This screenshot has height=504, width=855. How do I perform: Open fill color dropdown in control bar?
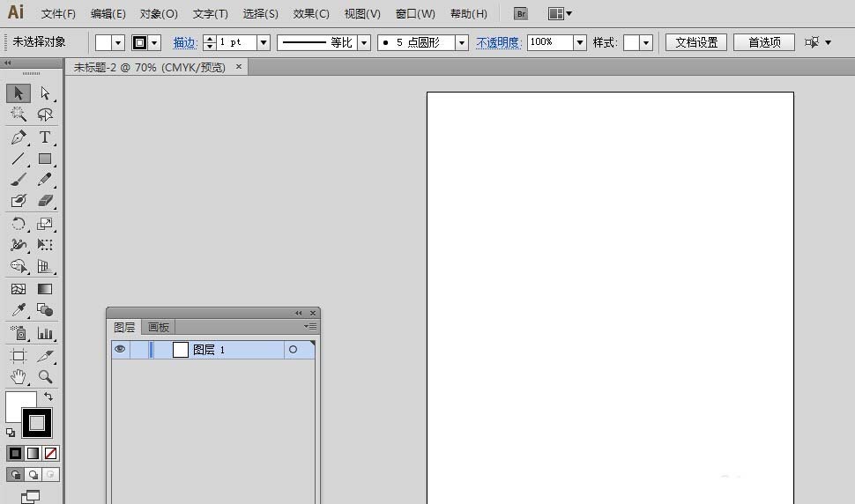[118, 42]
